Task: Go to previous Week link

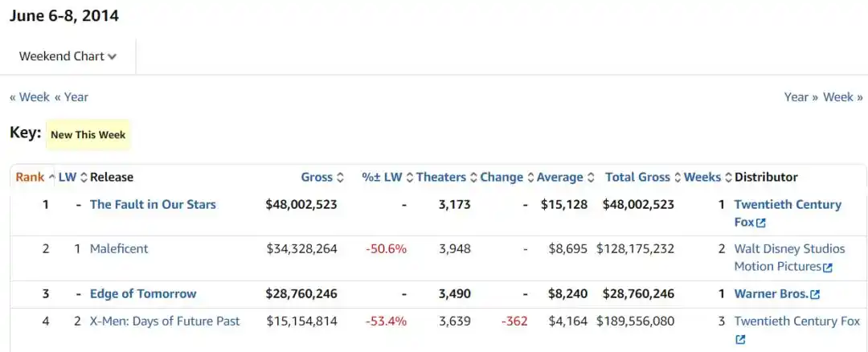Action: click(30, 97)
